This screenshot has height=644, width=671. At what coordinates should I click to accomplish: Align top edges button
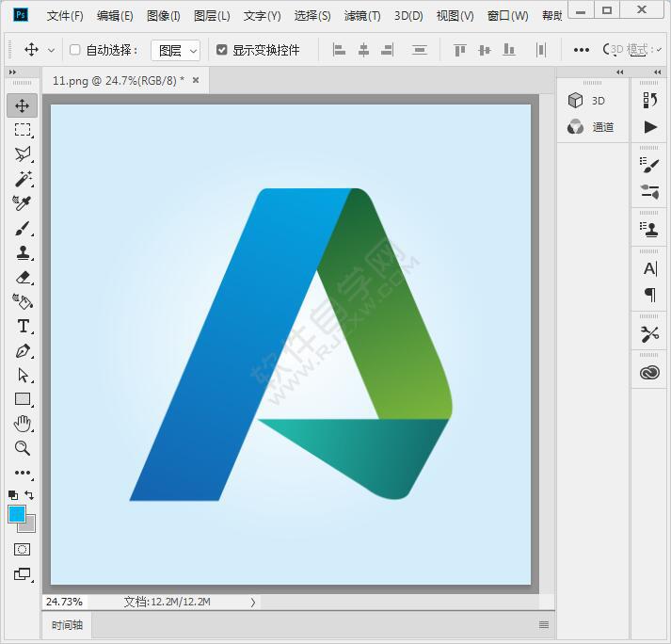(x=460, y=50)
